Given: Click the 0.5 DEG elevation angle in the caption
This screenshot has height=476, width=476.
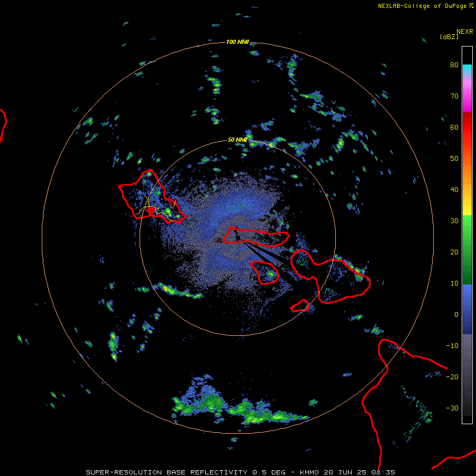Looking at the screenshot, I should (x=269, y=472).
